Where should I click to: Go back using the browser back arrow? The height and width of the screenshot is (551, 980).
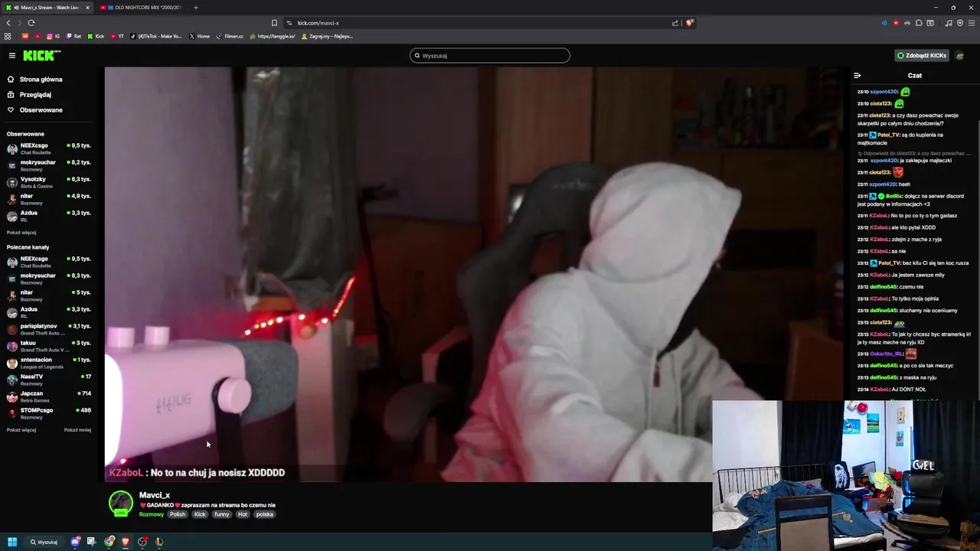coord(8,23)
